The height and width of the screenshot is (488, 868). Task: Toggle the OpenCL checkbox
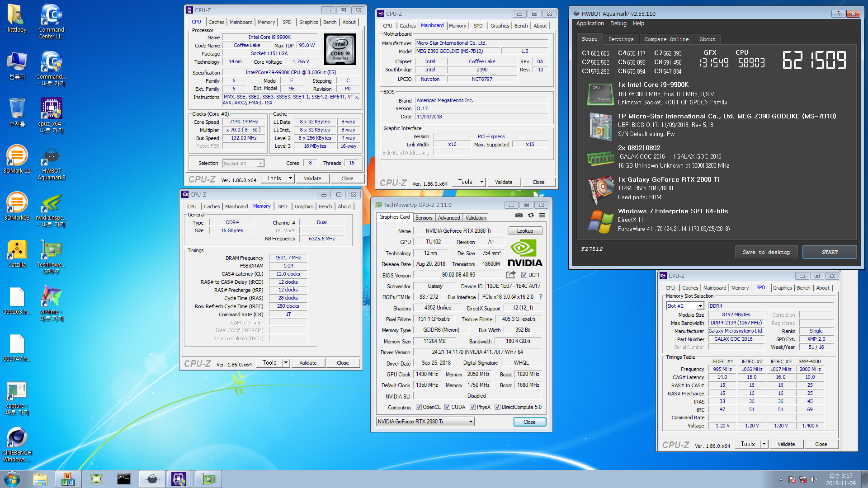[x=418, y=407]
